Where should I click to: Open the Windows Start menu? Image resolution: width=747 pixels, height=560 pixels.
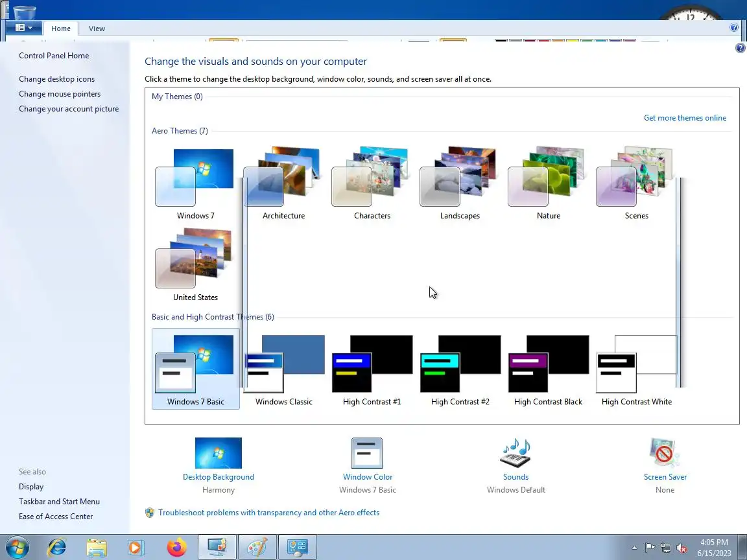click(17, 547)
